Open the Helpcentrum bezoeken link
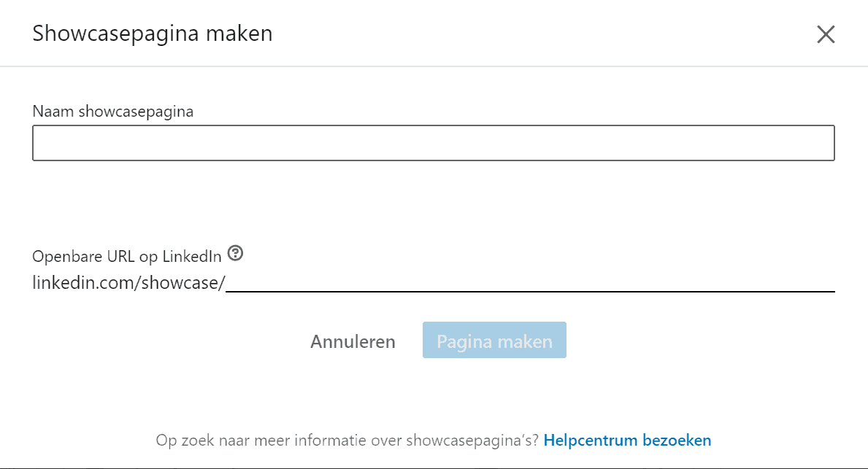Image resolution: width=868 pixels, height=469 pixels. tap(627, 441)
